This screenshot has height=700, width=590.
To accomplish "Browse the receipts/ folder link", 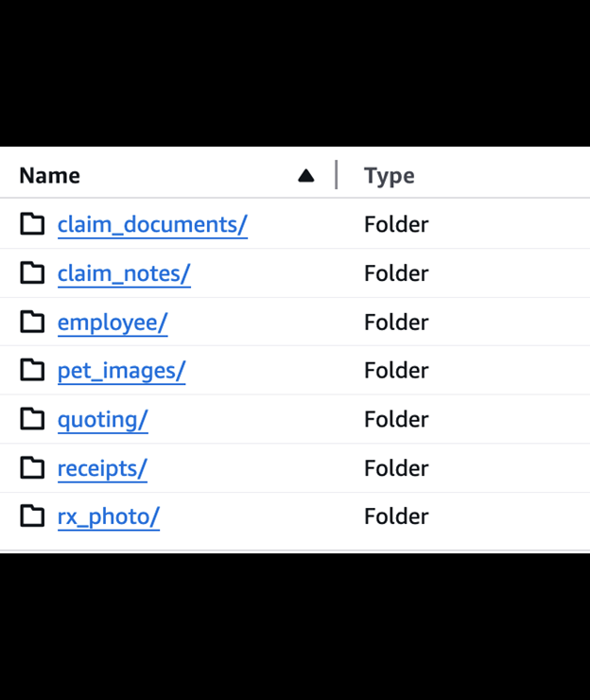I will tap(102, 468).
